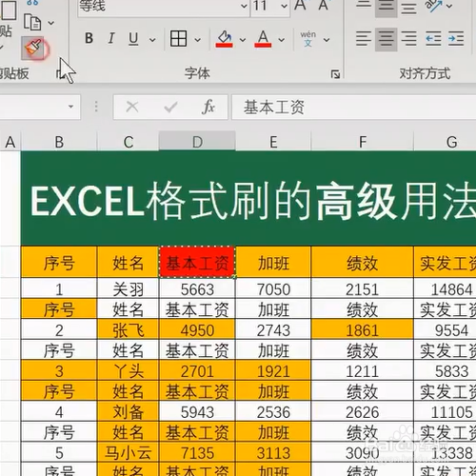
Task: Select cell with name 马小云
Action: [x=128, y=452]
